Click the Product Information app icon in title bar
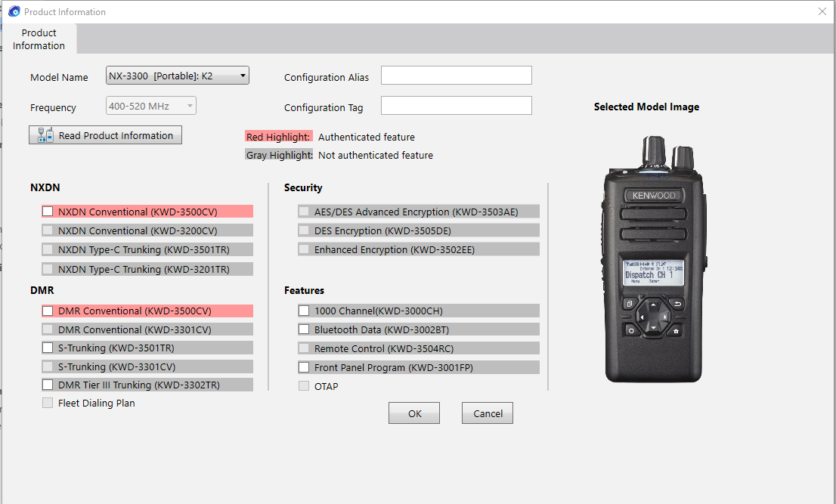836x504 pixels. coord(14,11)
